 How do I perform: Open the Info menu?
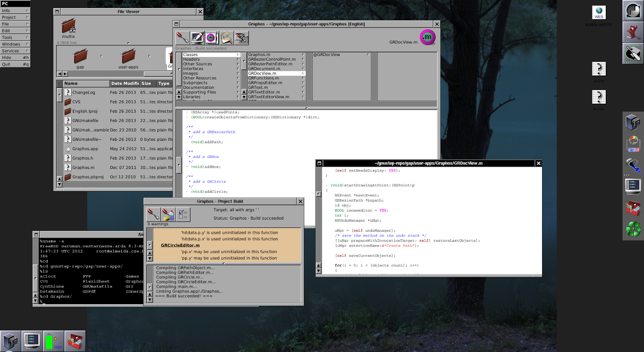pyautogui.click(x=15, y=10)
